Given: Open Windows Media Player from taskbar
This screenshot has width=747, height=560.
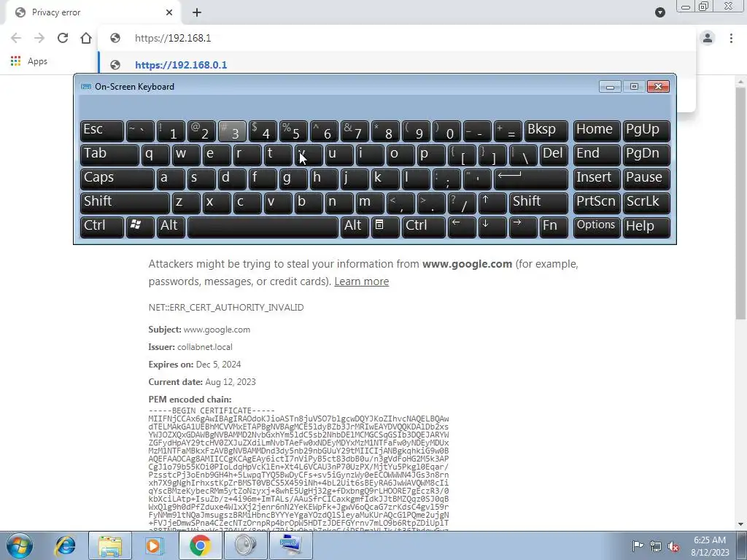Looking at the screenshot, I should tap(154, 546).
